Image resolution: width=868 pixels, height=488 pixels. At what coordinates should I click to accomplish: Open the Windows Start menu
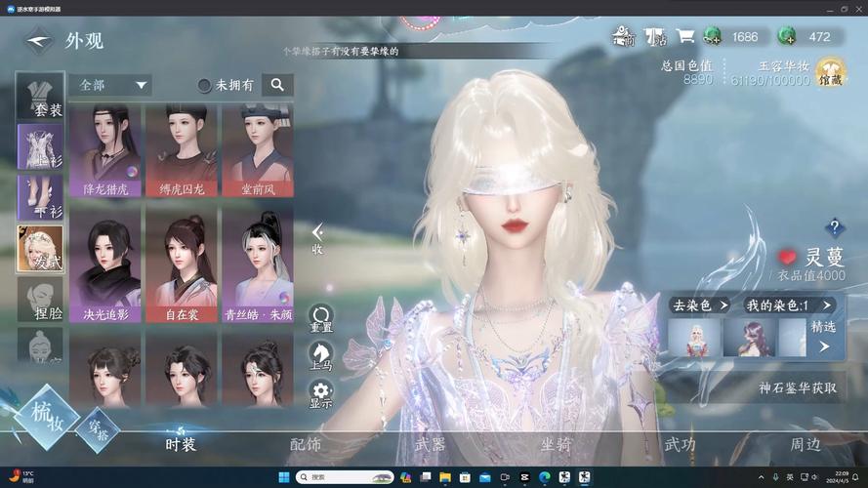[283, 477]
